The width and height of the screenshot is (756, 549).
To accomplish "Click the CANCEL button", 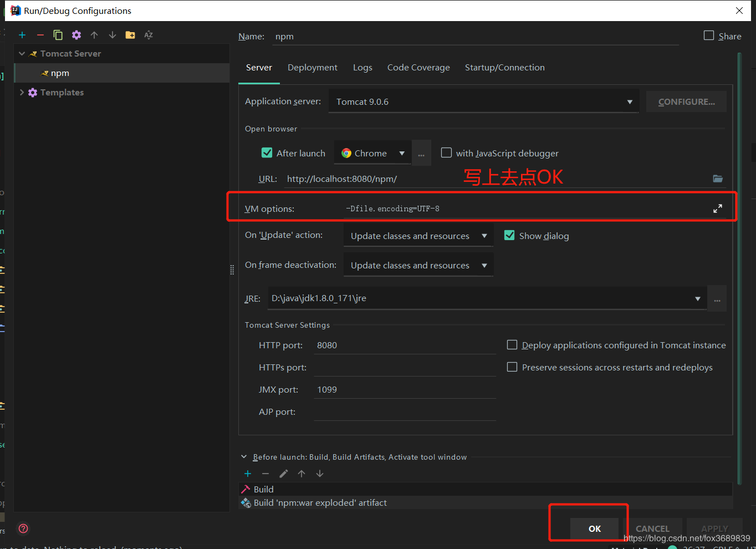I will [652, 528].
